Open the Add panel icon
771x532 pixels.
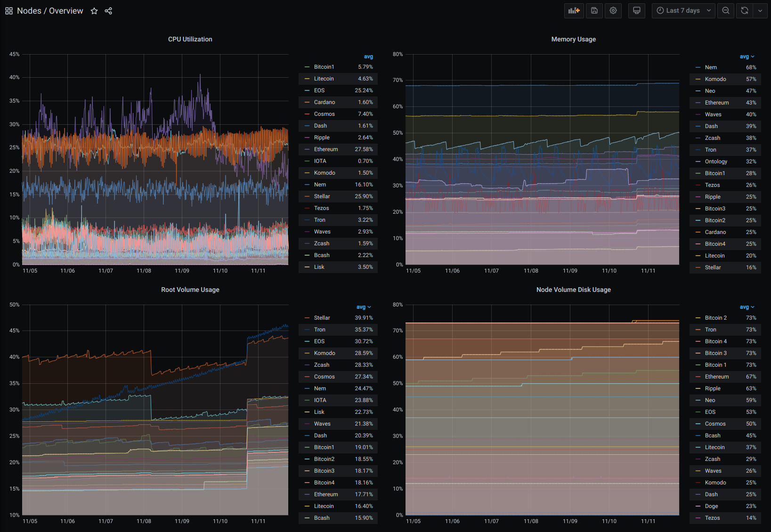pyautogui.click(x=574, y=10)
